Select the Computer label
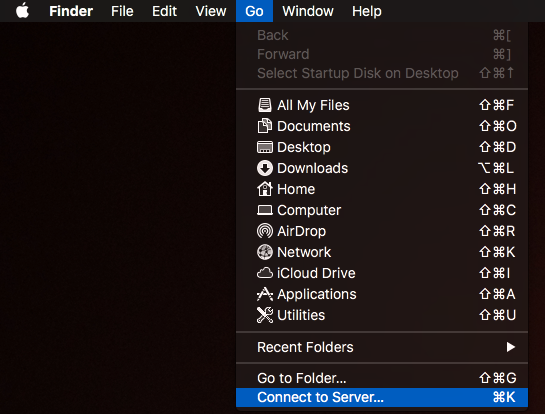 click(309, 210)
